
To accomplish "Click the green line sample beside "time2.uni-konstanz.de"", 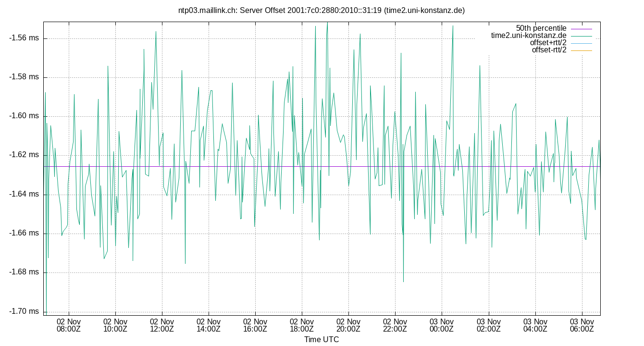I will click(x=582, y=35).
